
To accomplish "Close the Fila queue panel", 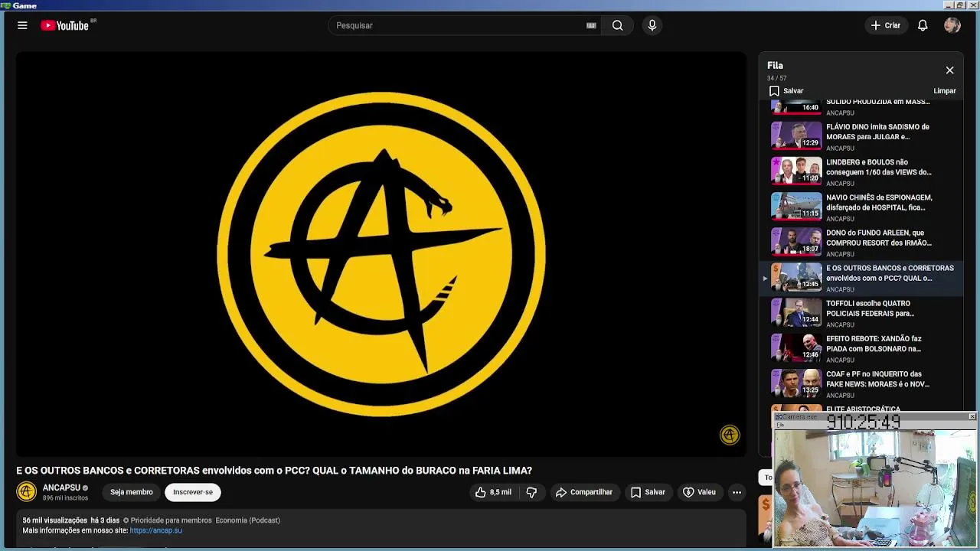I will [949, 70].
